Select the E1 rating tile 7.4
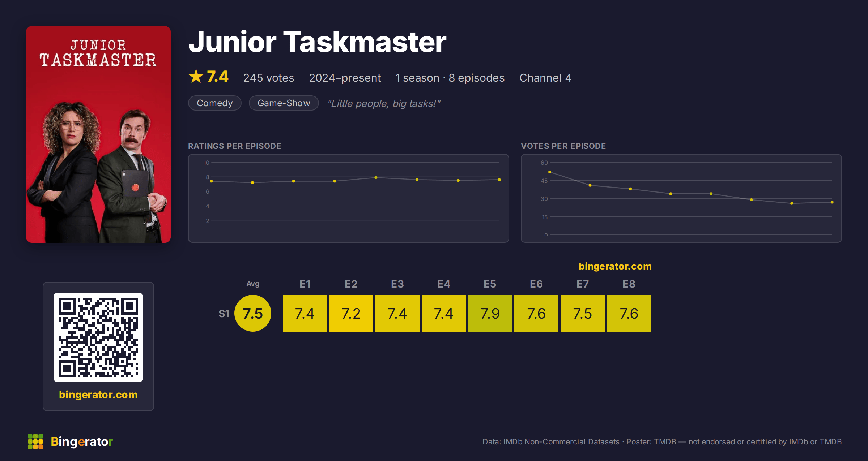Viewport: 868px width, 461px height. point(305,313)
